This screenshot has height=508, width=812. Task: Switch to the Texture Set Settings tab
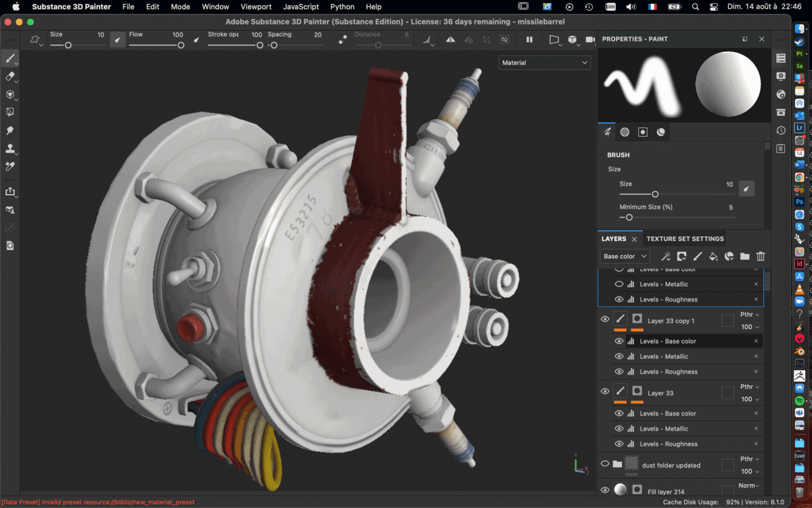pos(685,238)
